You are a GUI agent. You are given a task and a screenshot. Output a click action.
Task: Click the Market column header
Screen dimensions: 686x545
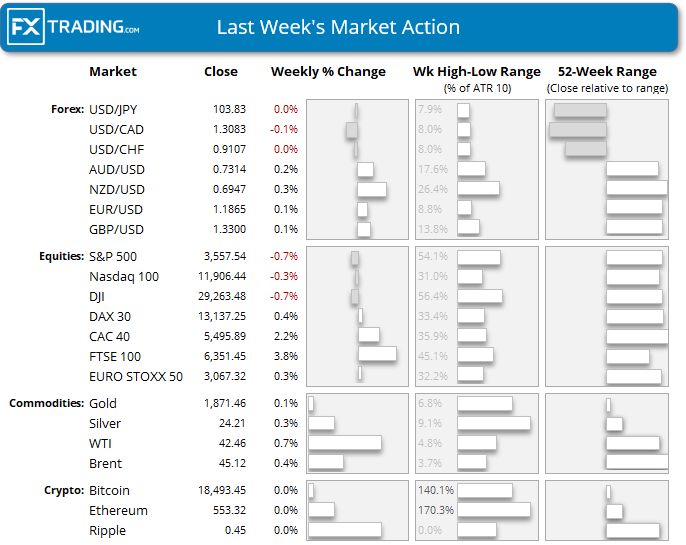point(113,72)
